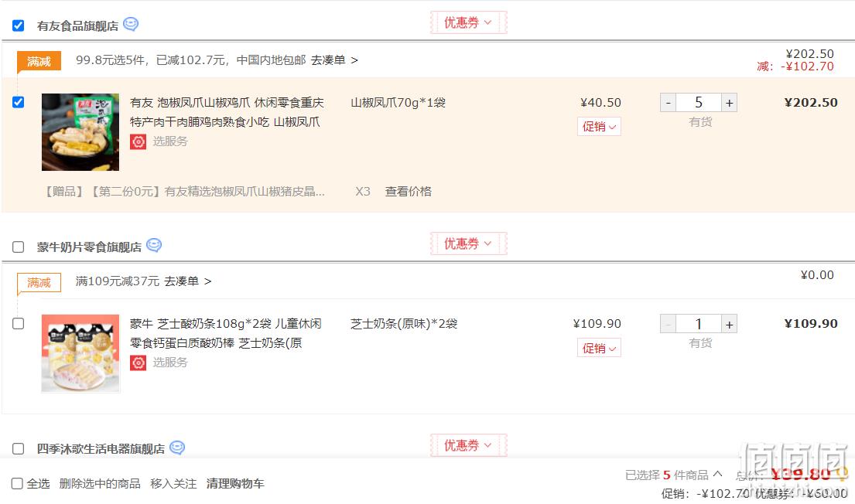Open chat with 蒙牛奶片零食旗舰店 customer service
The height and width of the screenshot is (504, 855).
click(154, 246)
